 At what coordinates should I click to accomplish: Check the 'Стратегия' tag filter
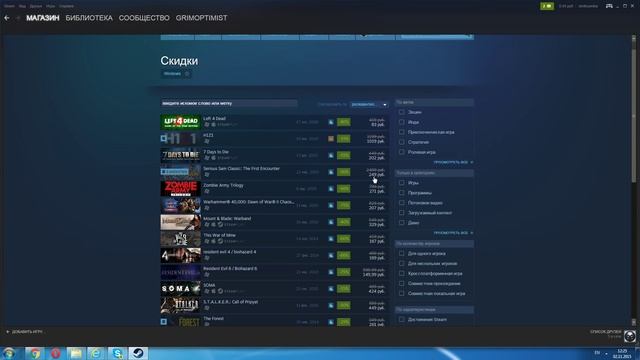[x=402, y=142]
